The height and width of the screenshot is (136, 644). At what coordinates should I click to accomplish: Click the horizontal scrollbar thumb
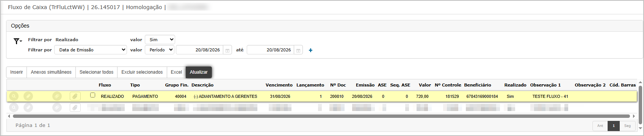click(321, 116)
